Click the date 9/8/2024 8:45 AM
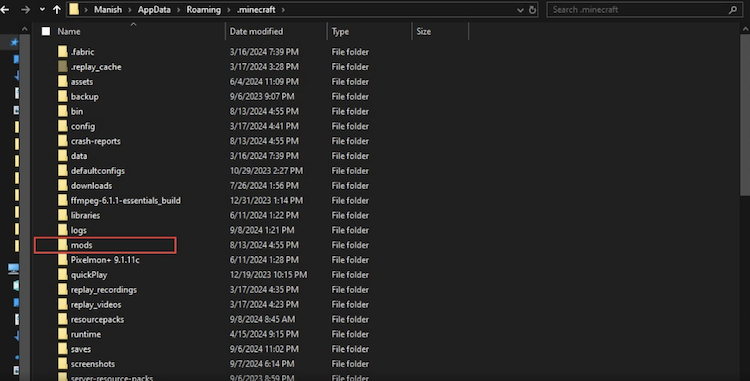 (x=262, y=319)
